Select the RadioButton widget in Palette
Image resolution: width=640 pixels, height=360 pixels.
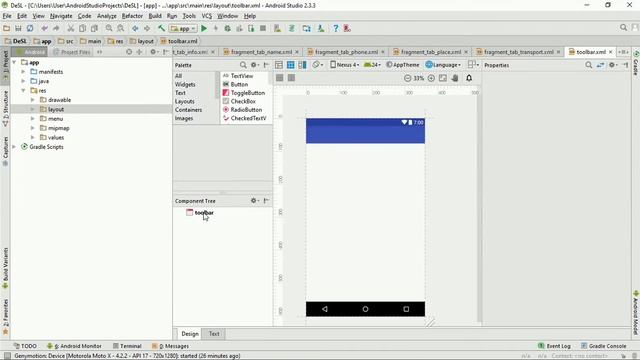coord(242,110)
